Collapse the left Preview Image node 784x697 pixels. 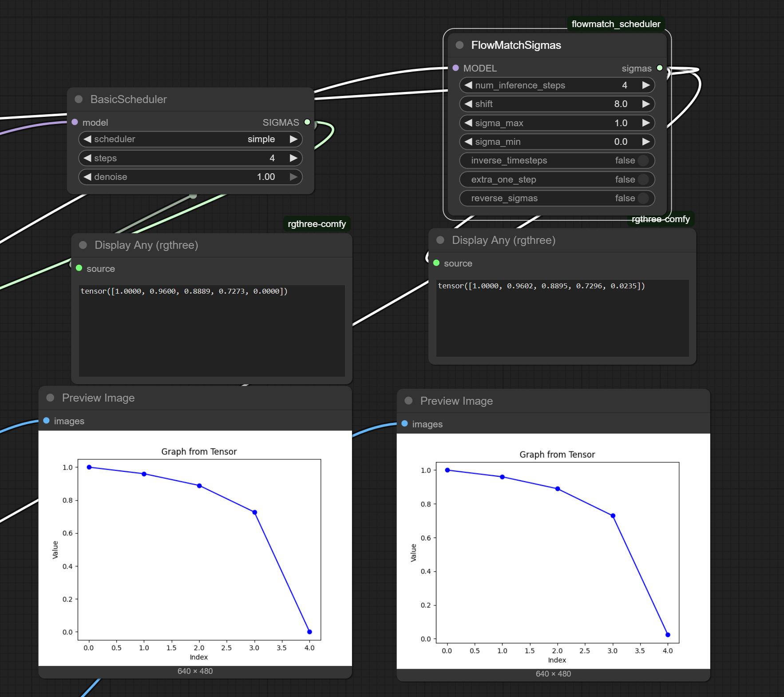(x=51, y=398)
